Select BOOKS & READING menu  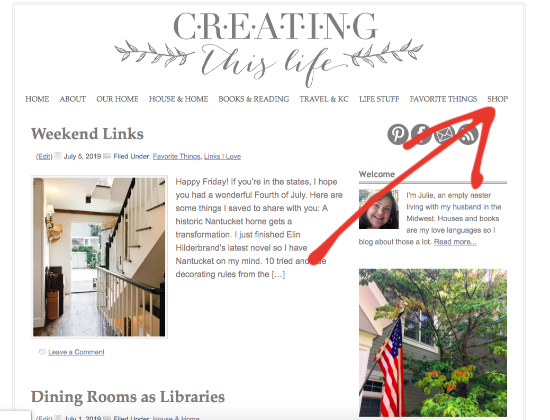(254, 99)
